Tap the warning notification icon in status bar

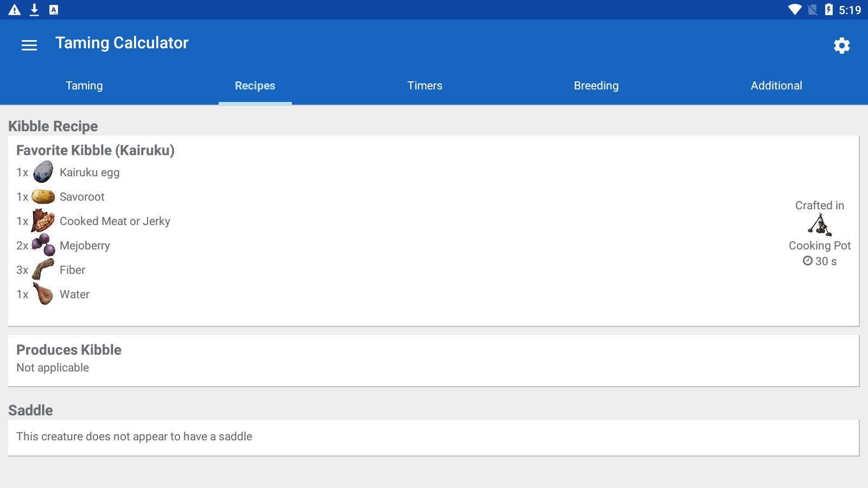click(15, 10)
